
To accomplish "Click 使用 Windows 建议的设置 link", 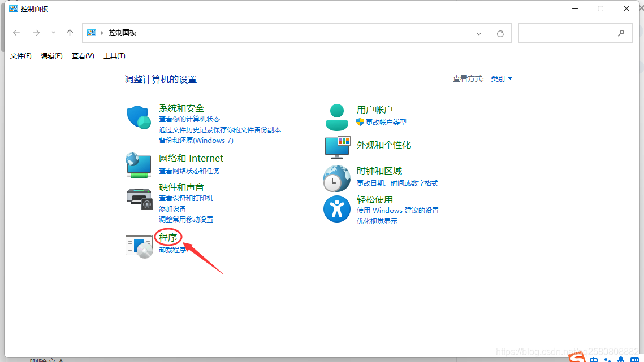I will 397,211.
